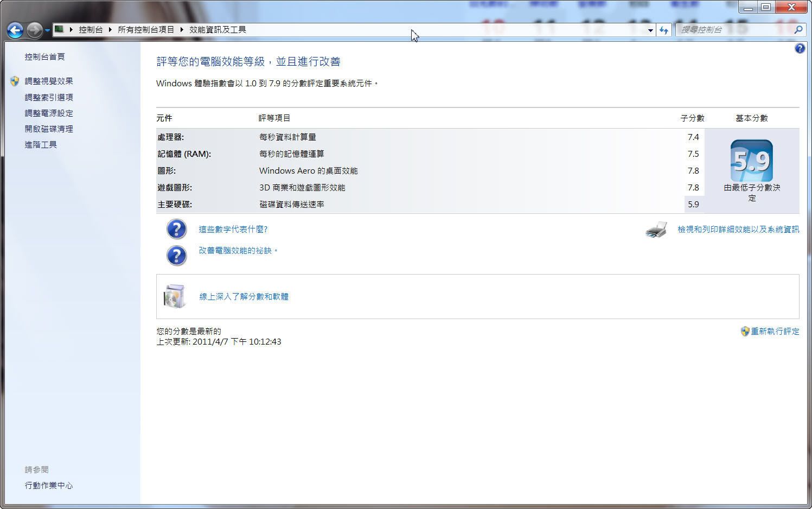Viewport: 812px width, 509px height.
Task: Open 重新執行評定 to rerun the assessment
Action: coord(775,331)
